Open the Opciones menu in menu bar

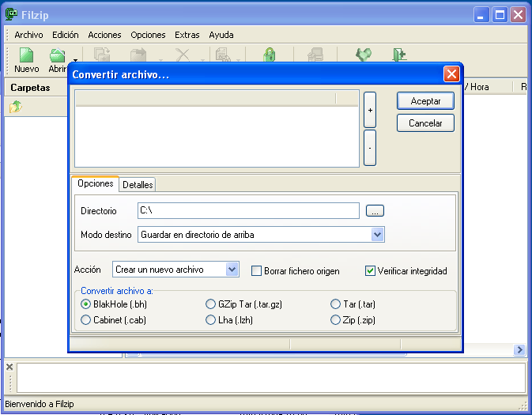click(148, 35)
